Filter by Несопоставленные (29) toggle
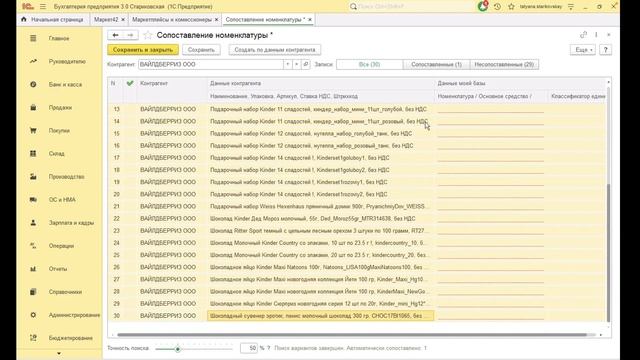The image size is (640, 360). 504,64
